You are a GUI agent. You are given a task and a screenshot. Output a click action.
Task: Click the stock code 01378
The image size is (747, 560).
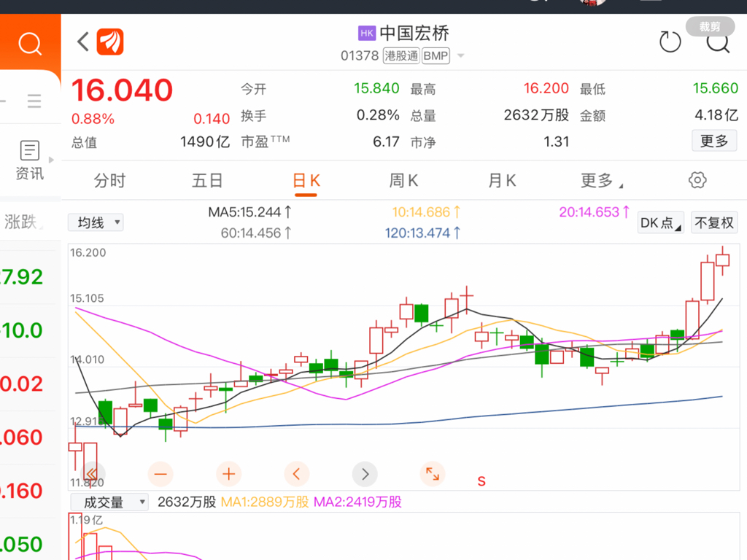point(359,55)
